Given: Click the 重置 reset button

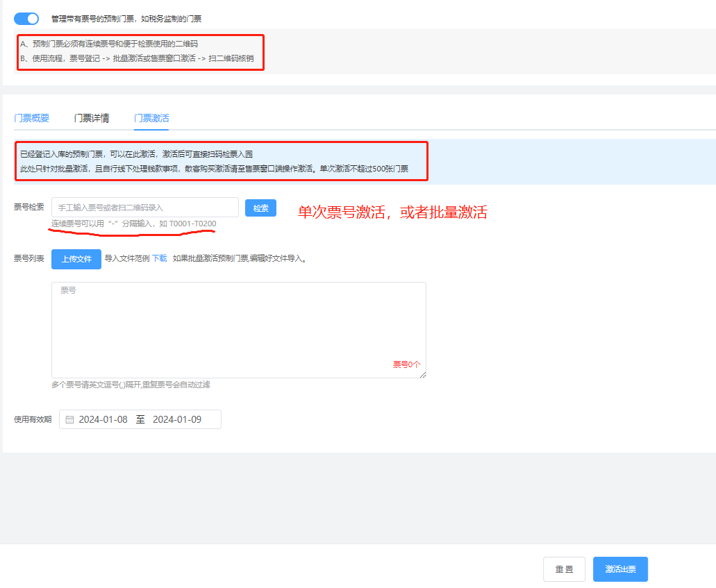Looking at the screenshot, I should 564,569.
